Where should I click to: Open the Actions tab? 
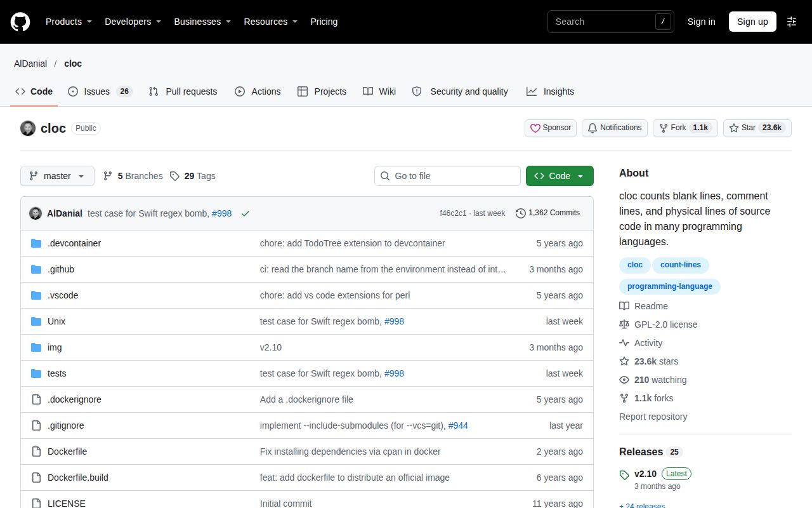click(258, 91)
